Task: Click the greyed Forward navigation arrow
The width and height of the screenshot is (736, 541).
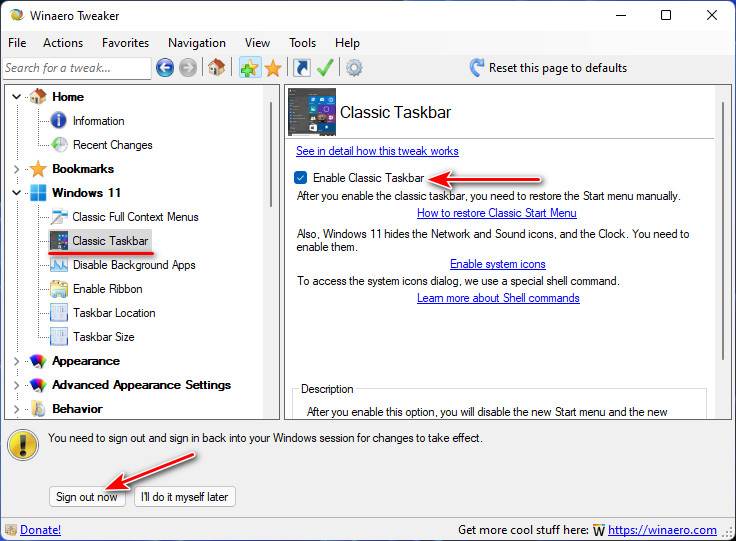Action: (188, 68)
